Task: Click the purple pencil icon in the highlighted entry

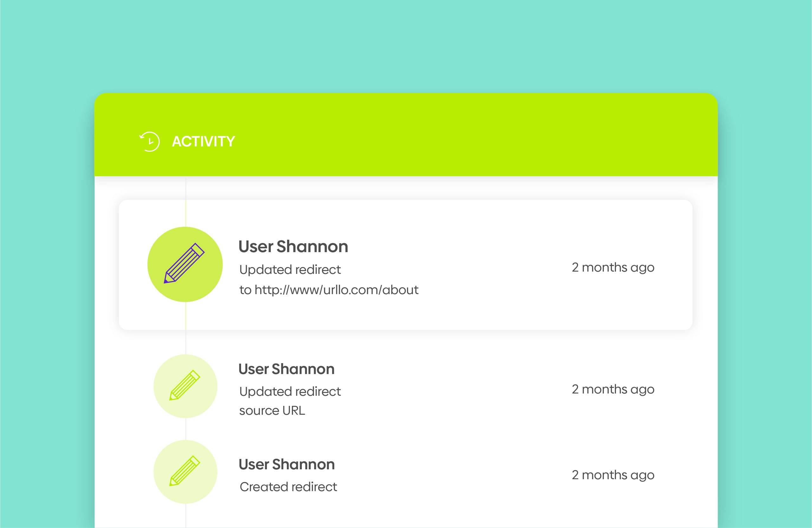Action: point(185,264)
